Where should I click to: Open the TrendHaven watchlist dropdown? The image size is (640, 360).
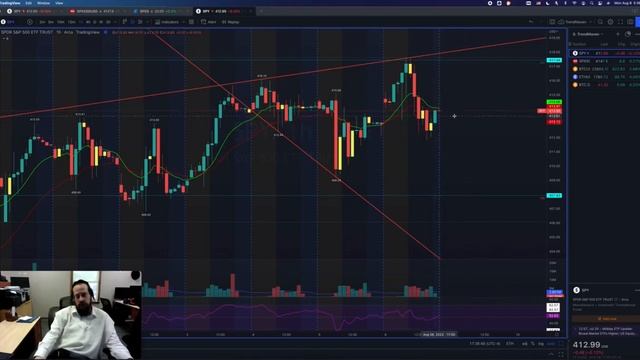coord(588,34)
